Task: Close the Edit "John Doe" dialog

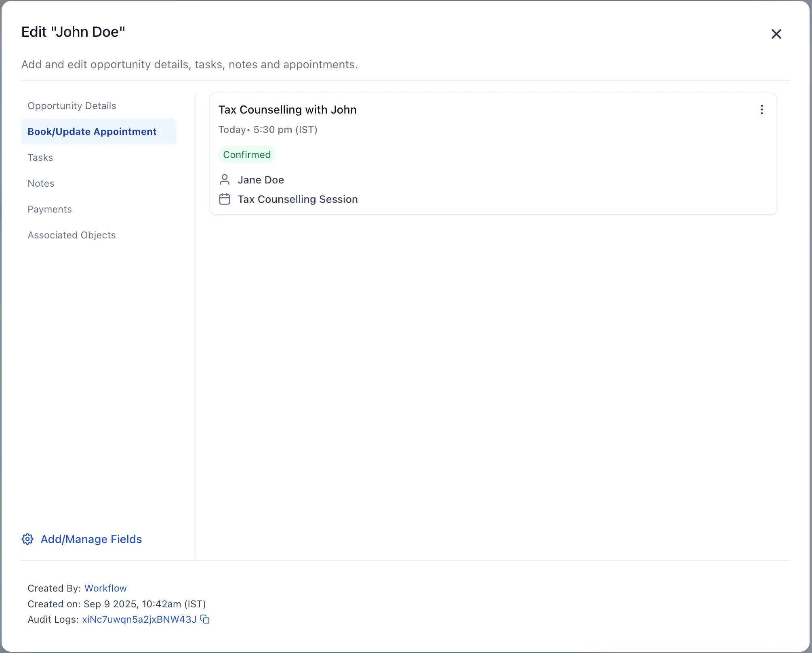Action: click(776, 34)
